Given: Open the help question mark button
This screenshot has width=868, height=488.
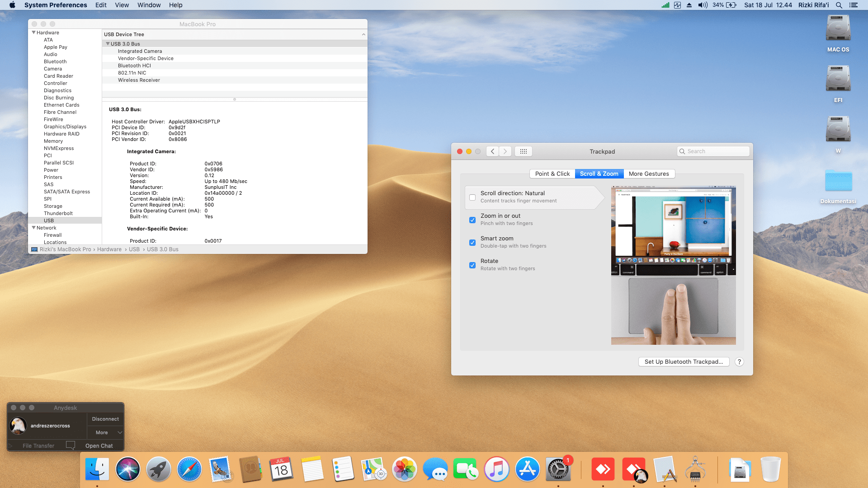Looking at the screenshot, I should tap(739, 362).
